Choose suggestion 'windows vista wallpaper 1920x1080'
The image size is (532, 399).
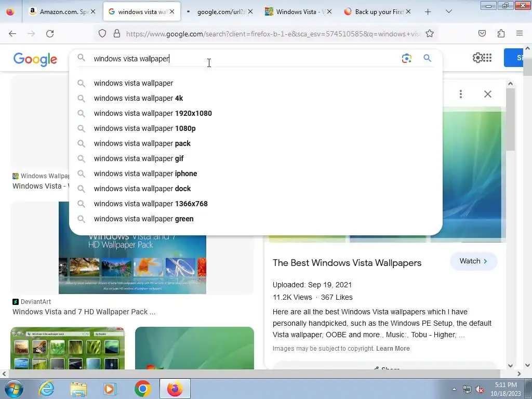tap(256, 113)
